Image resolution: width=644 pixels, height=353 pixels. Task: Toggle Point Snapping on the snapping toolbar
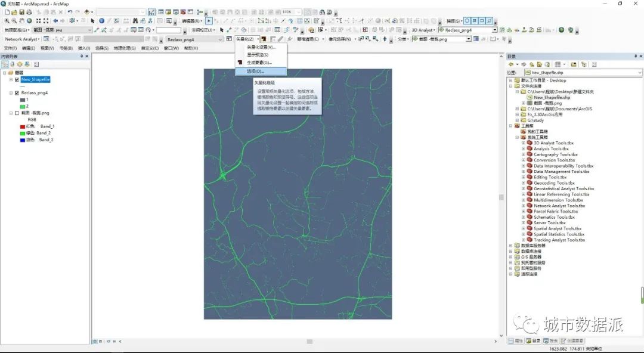467,20
